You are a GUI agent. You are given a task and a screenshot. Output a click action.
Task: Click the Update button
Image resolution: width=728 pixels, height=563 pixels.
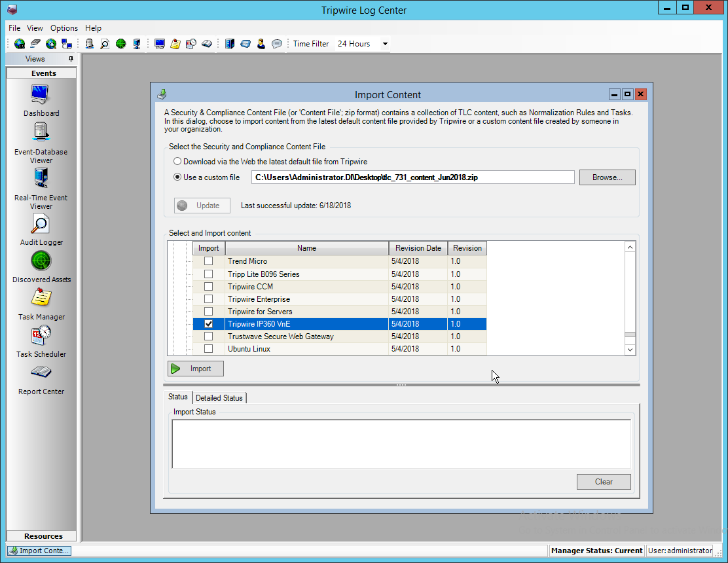click(202, 206)
